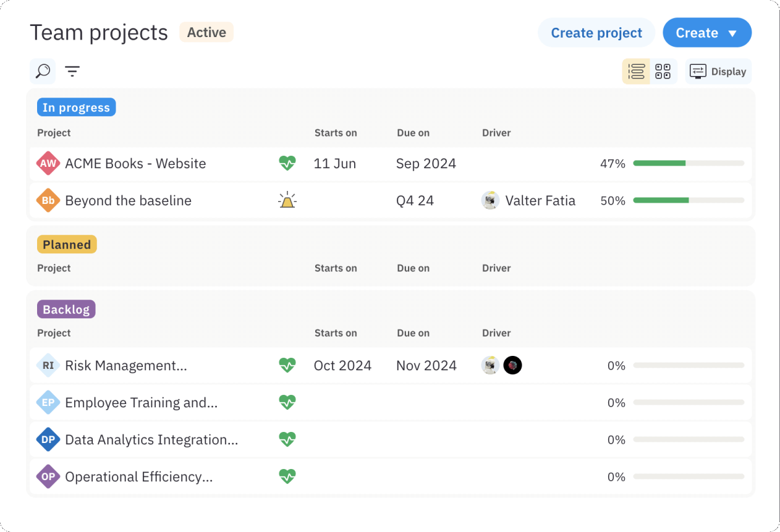
Task: Select the In progress group label
Action: point(77,108)
